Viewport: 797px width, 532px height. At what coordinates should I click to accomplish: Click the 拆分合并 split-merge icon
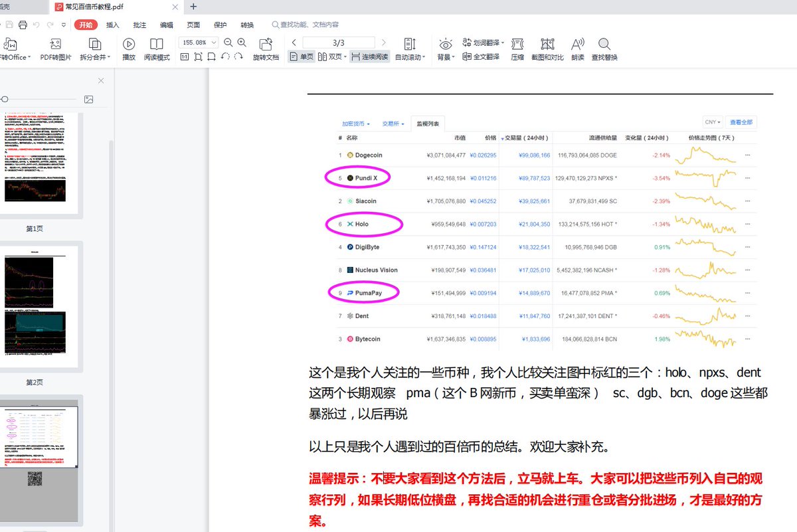[95, 44]
